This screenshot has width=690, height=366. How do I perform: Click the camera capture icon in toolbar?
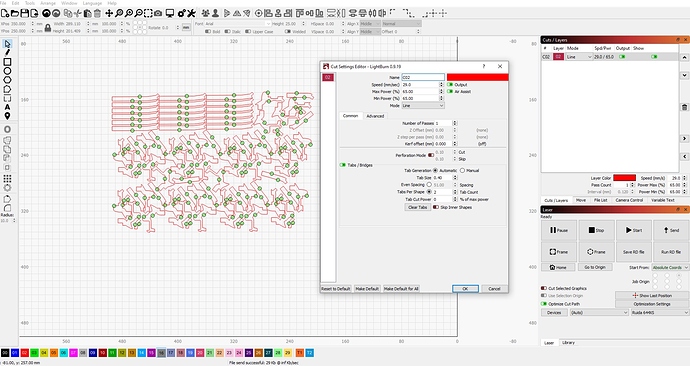[158, 13]
